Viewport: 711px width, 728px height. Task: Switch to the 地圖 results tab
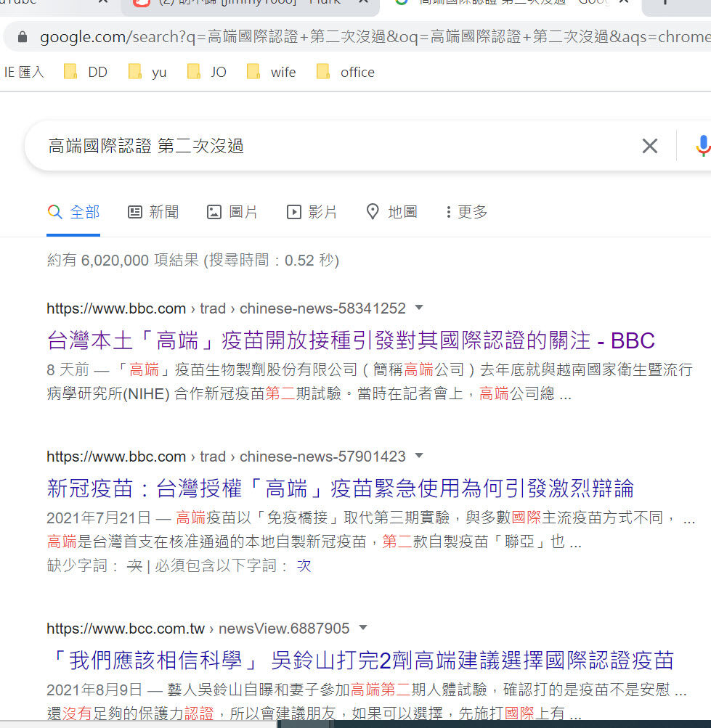point(391,212)
